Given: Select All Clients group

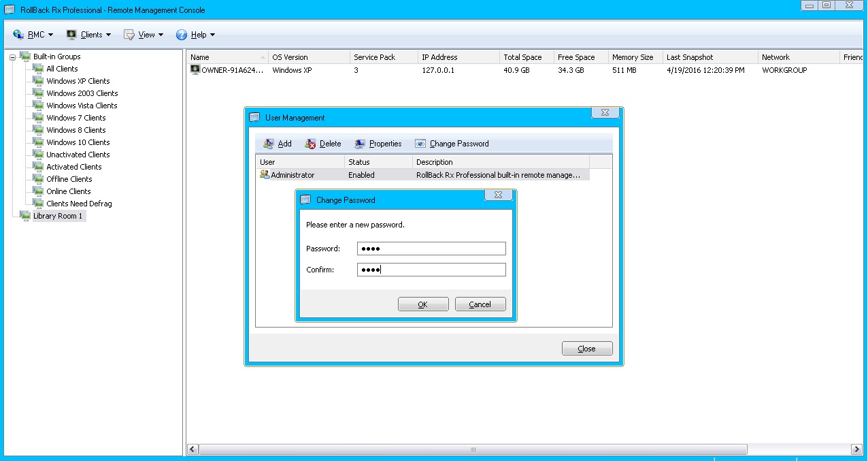Looking at the screenshot, I should (x=62, y=69).
